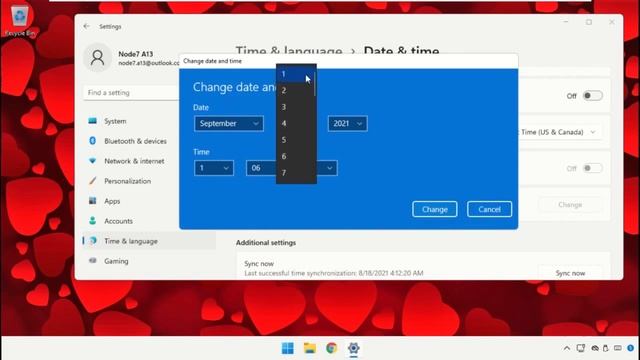Open Bluetooth & devices in sidebar
This screenshot has width=640, height=360.
(136, 141)
